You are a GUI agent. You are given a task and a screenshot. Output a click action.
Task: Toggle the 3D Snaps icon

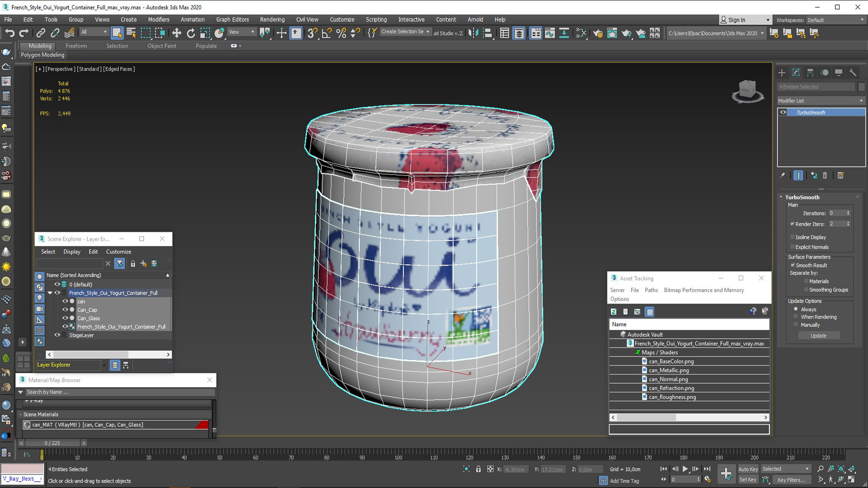(x=312, y=33)
